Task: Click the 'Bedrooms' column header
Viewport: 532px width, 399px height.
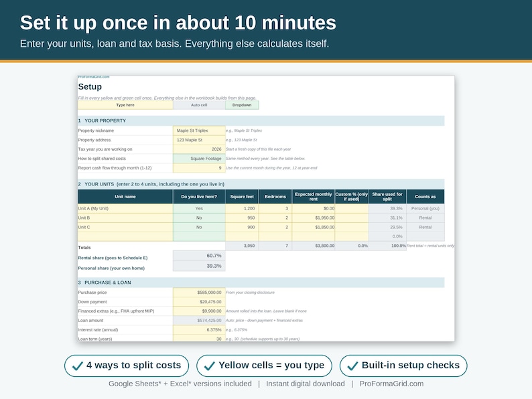Action: 275,197
